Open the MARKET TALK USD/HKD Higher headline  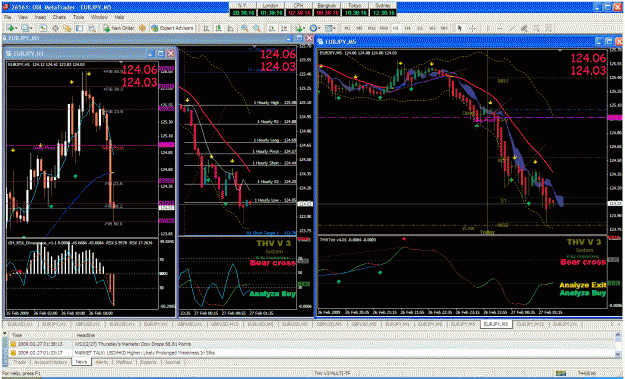click(x=145, y=353)
